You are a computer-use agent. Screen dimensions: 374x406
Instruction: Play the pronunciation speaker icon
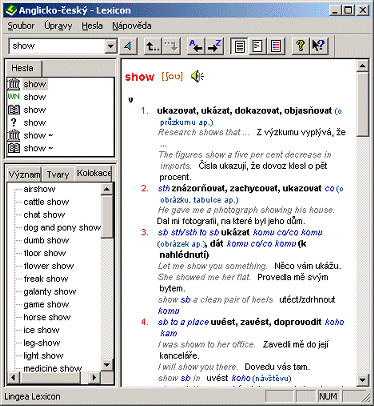tap(197, 77)
